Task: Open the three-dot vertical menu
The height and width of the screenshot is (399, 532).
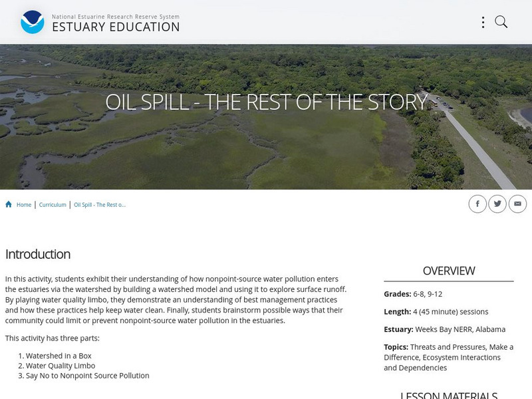Action: (483, 22)
